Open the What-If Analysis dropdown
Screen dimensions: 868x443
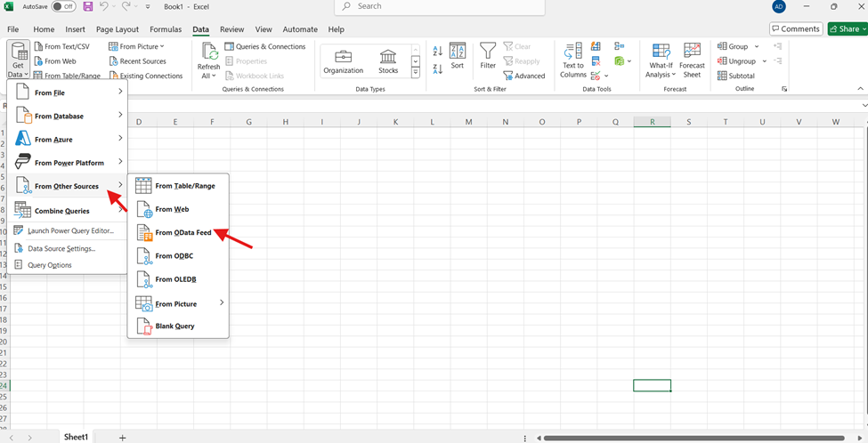pyautogui.click(x=661, y=59)
